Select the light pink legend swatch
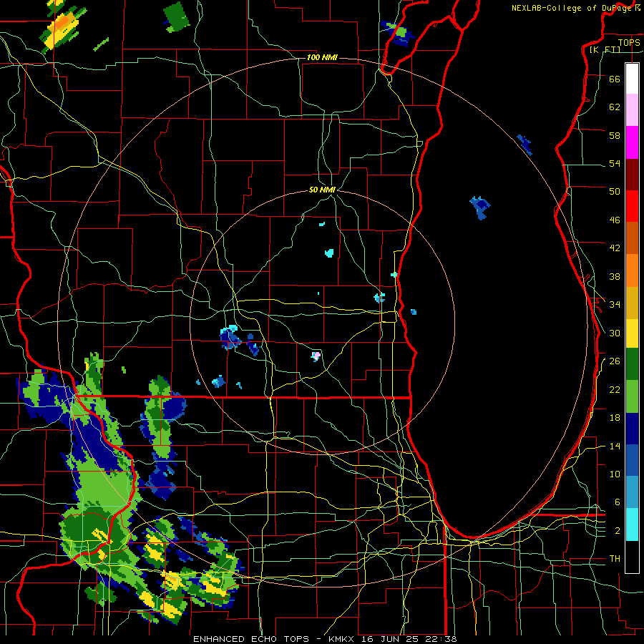The width and height of the screenshot is (644, 644). (632, 110)
